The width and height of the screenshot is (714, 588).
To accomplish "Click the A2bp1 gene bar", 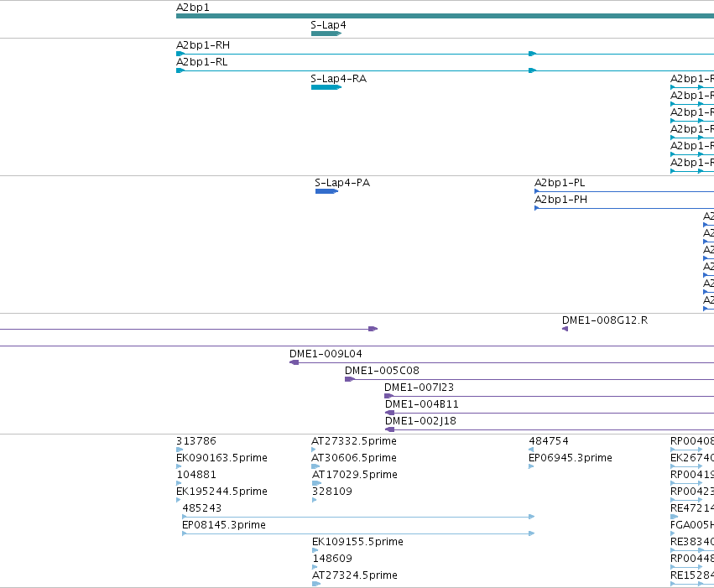I will (445, 16).
